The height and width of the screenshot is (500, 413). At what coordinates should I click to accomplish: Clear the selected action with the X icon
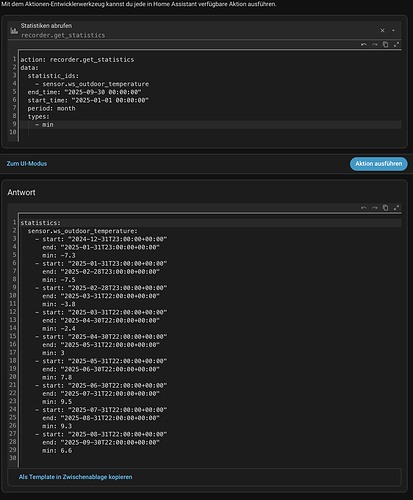[382, 30]
